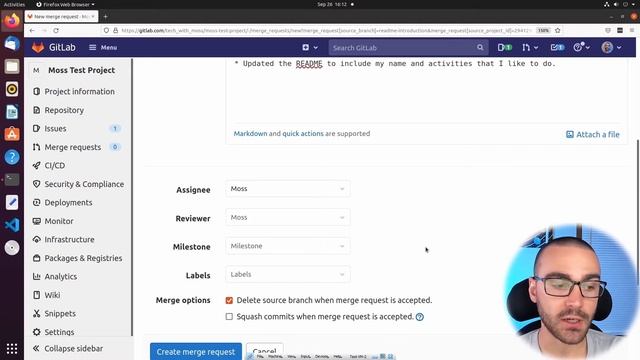Open the Assignee dropdown
Image resolution: width=640 pixels, height=360 pixels.
287,189
